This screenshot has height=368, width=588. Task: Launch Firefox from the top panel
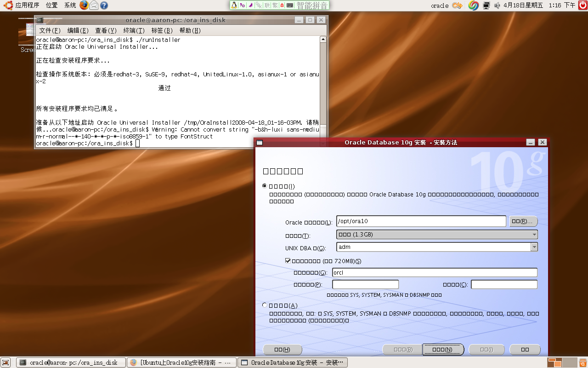point(84,6)
